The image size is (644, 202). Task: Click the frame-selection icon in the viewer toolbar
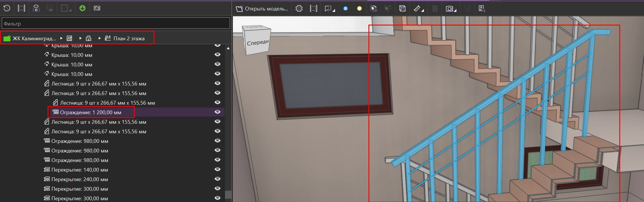(x=314, y=9)
